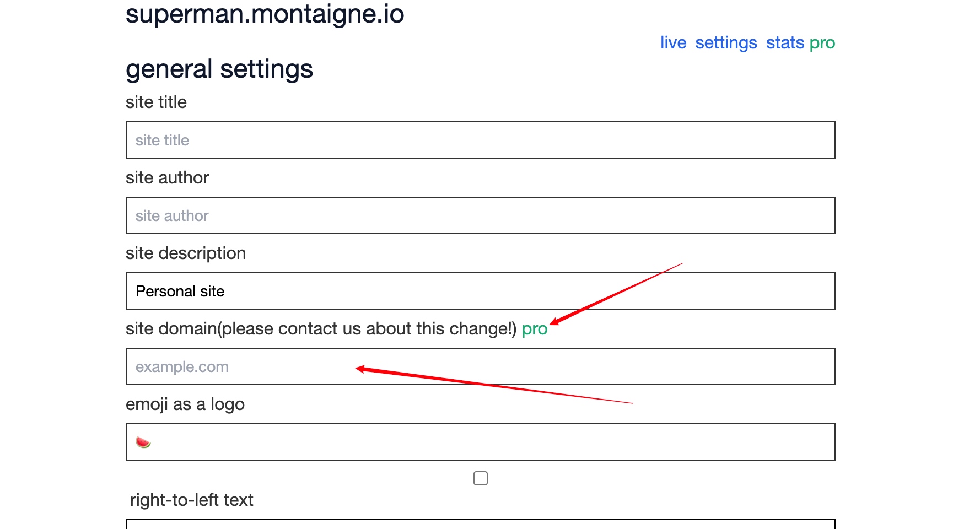Image resolution: width=980 pixels, height=529 pixels.
Task: Click the site description label
Action: pos(186,253)
